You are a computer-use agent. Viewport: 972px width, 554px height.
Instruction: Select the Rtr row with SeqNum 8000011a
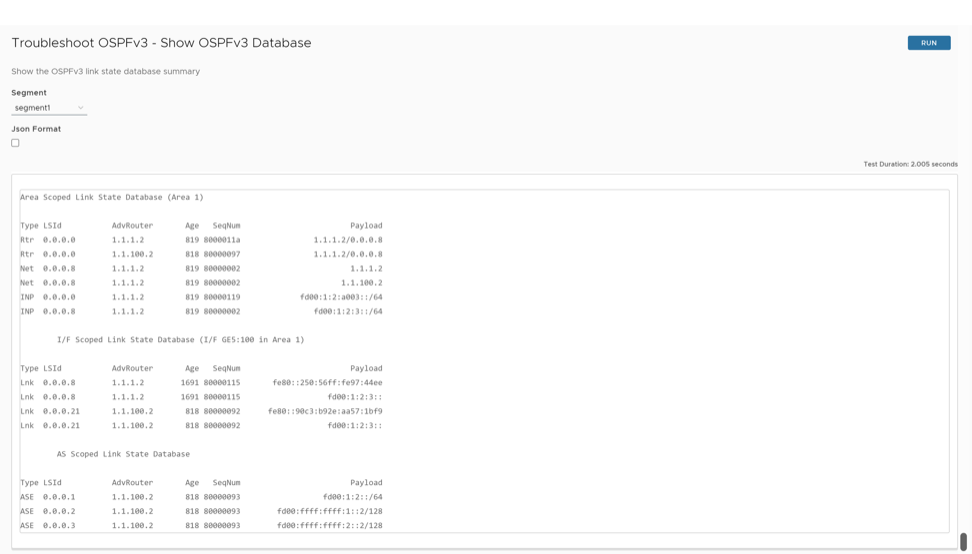point(200,240)
